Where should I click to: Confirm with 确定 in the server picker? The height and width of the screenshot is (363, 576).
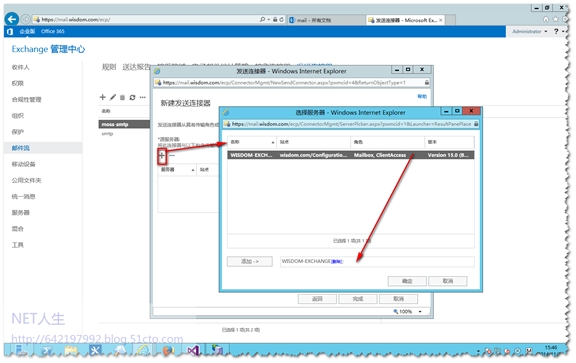[x=407, y=281]
